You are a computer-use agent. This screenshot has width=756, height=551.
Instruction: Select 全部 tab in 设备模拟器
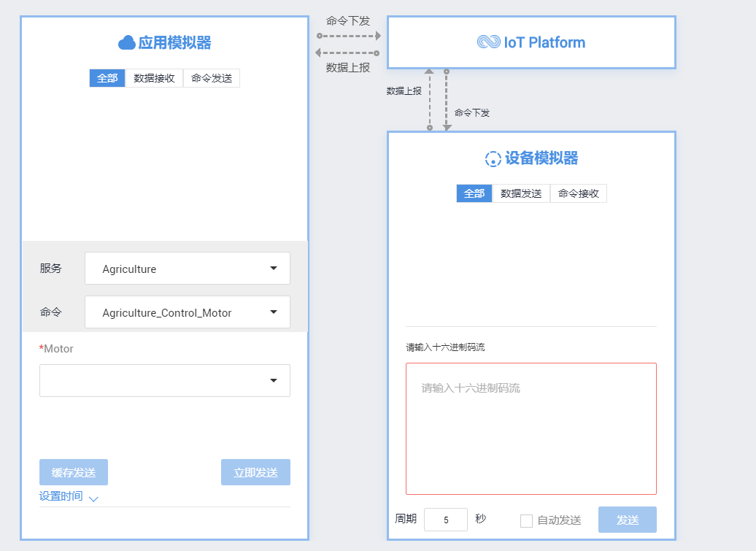(x=474, y=193)
